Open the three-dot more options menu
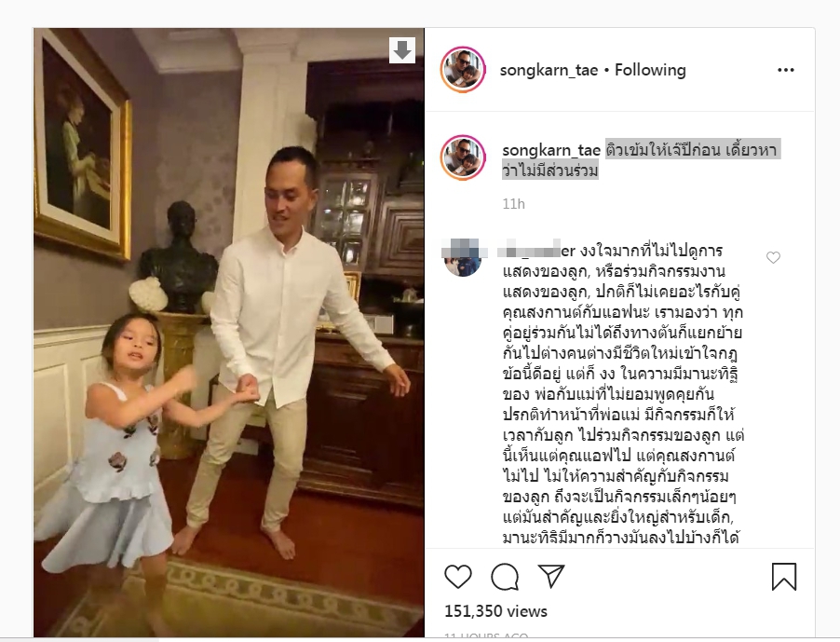Image resolution: width=840 pixels, height=642 pixels. click(x=785, y=70)
